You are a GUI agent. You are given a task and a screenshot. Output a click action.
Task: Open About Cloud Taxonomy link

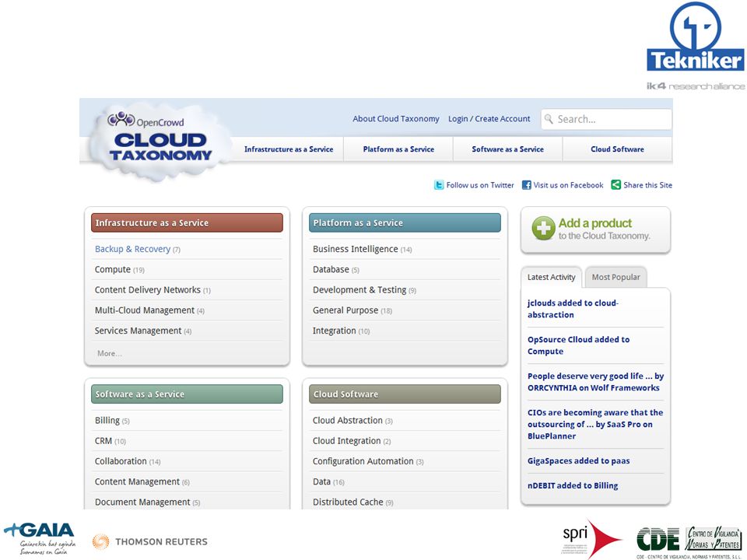pos(396,118)
